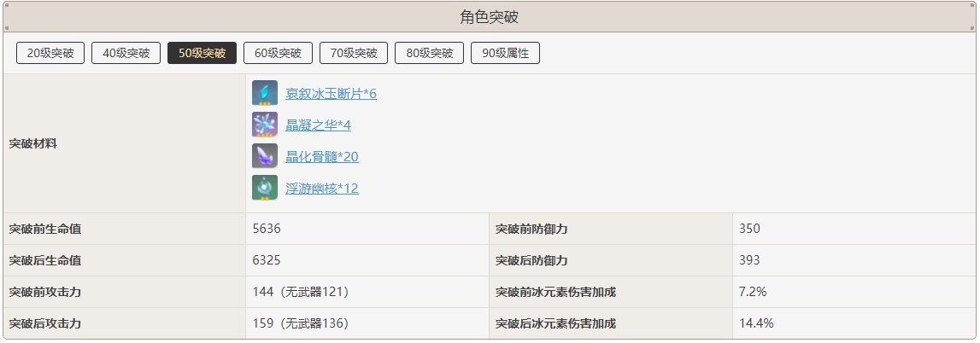980x343 pixels.
Task: Follow the 晶凝之华*4 link
Action: click(x=318, y=125)
